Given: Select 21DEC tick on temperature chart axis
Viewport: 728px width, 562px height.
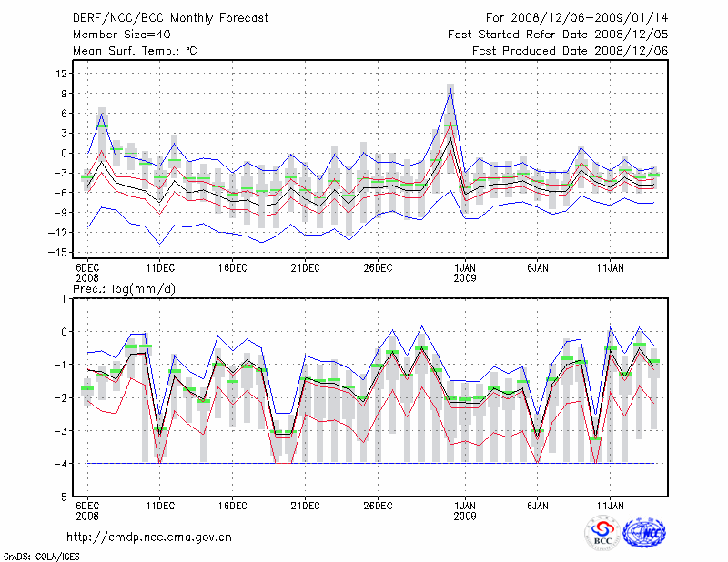Looking at the screenshot, I should pyautogui.click(x=305, y=268).
